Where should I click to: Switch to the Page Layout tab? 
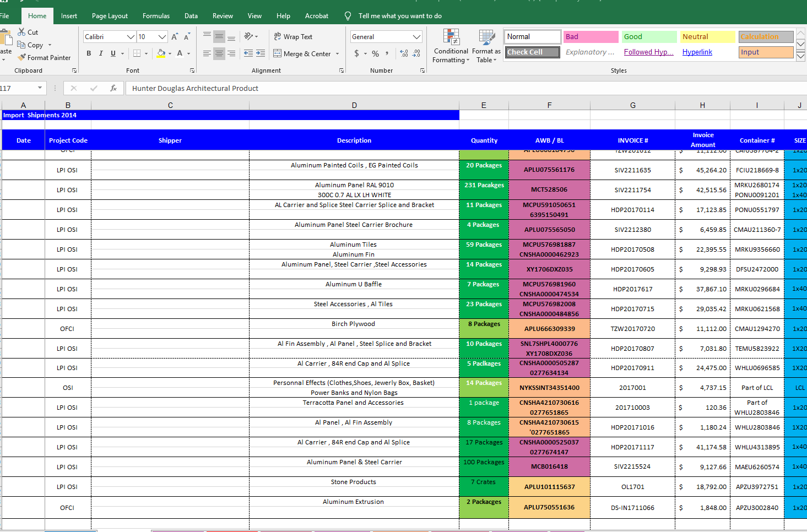(x=110, y=16)
